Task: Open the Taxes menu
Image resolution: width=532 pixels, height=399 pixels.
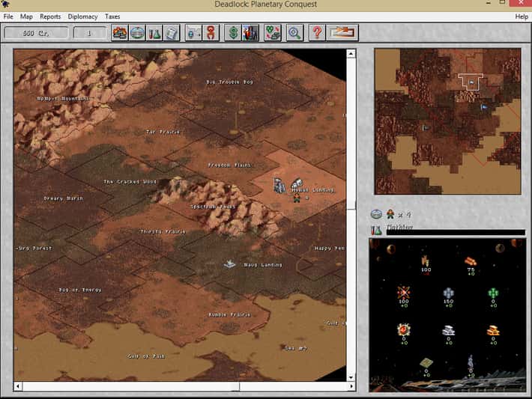Action: point(112,16)
